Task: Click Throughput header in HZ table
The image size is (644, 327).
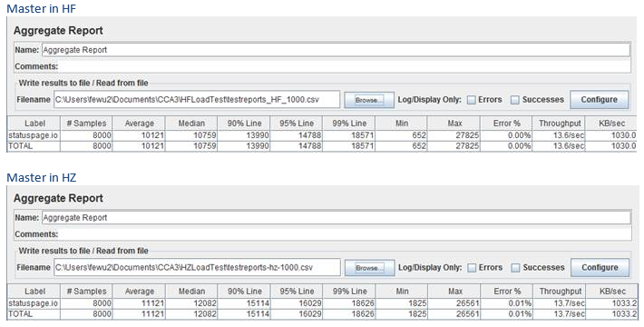Action: pos(560,292)
